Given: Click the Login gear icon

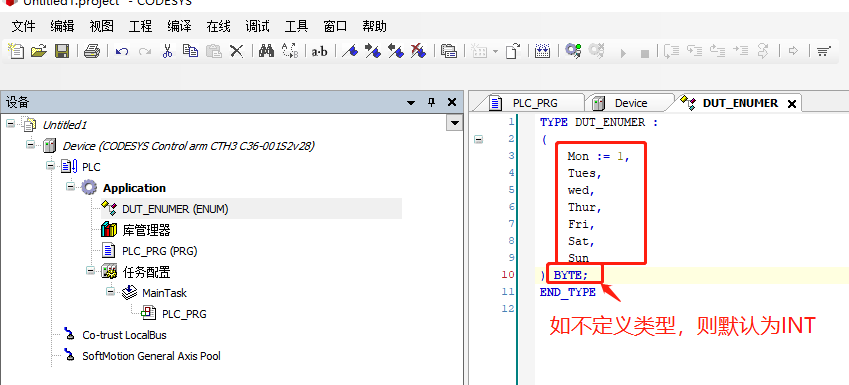Looking at the screenshot, I should click(x=573, y=51).
